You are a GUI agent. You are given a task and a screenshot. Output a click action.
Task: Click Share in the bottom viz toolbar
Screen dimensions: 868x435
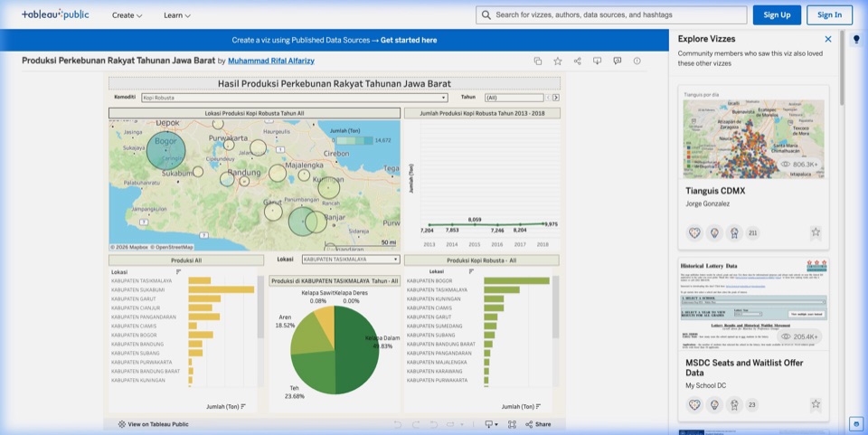point(538,424)
